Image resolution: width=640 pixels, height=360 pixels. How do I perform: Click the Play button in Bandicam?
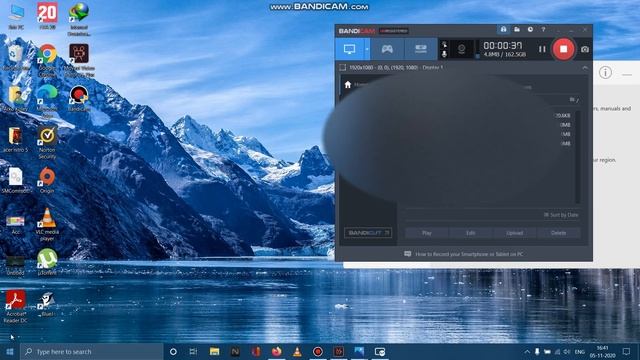[x=427, y=233]
